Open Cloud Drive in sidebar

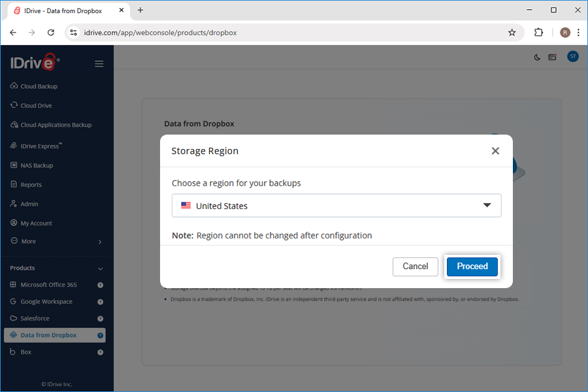37,105
